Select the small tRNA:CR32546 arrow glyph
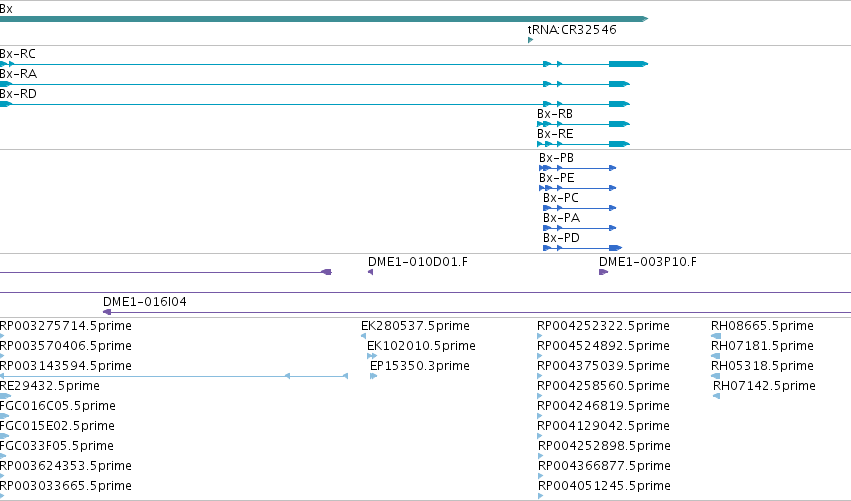Image resolution: width=851 pixels, height=501 pixels. click(x=530, y=40)
